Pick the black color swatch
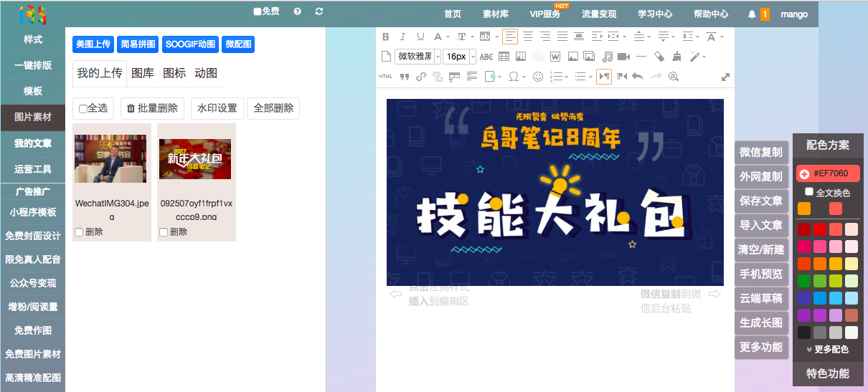 [x=804, y=333]
